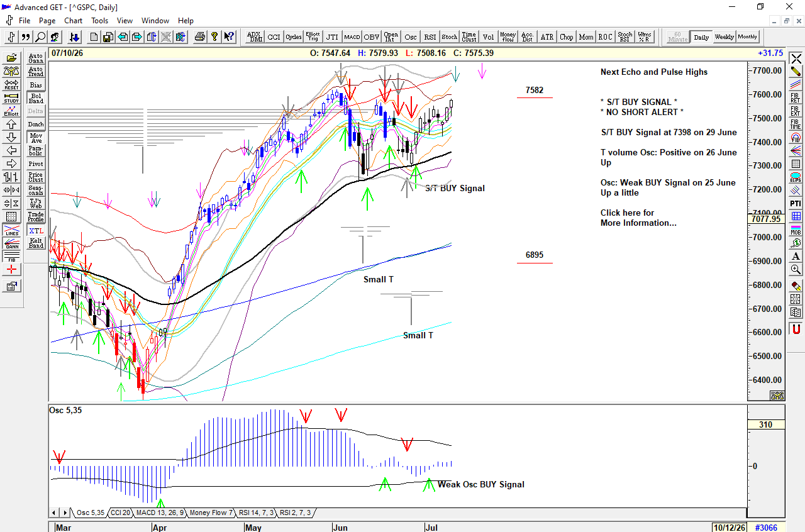
Task: Select the PTI tool on right toolbar
Action: tap(796, 203)
